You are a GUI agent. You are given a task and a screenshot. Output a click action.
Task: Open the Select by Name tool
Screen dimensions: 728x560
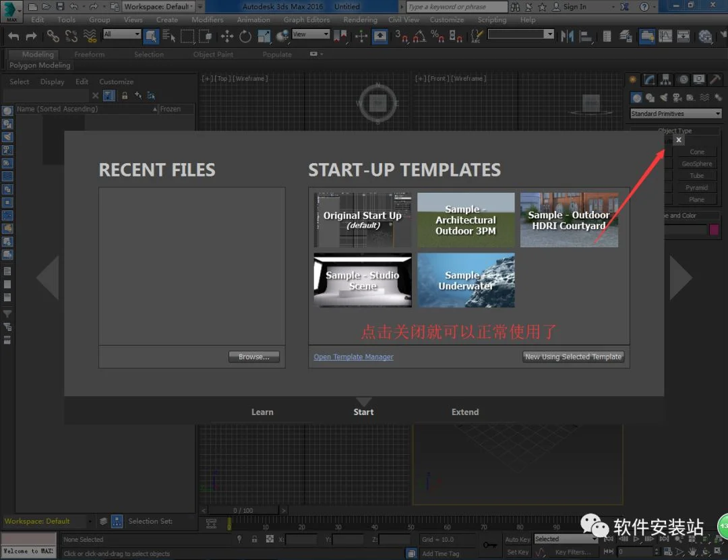pos(169,36)
